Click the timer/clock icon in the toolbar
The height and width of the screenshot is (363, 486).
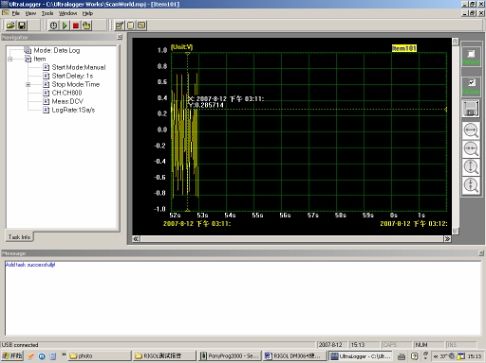coord(53,25)
